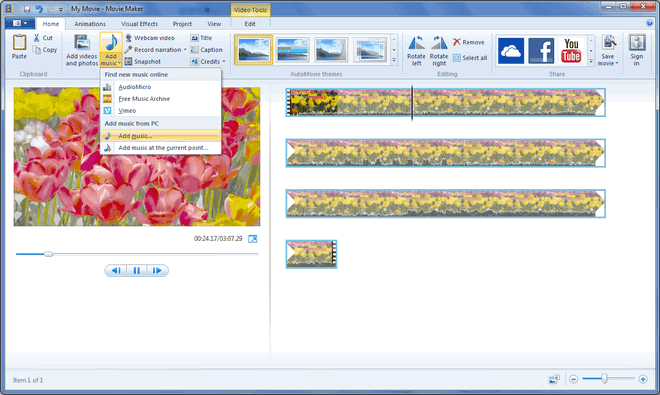The image size is (660, 395).
Task: Click the playhead marker on timeline
Action: pyautogui.click(x=412, y=102)
